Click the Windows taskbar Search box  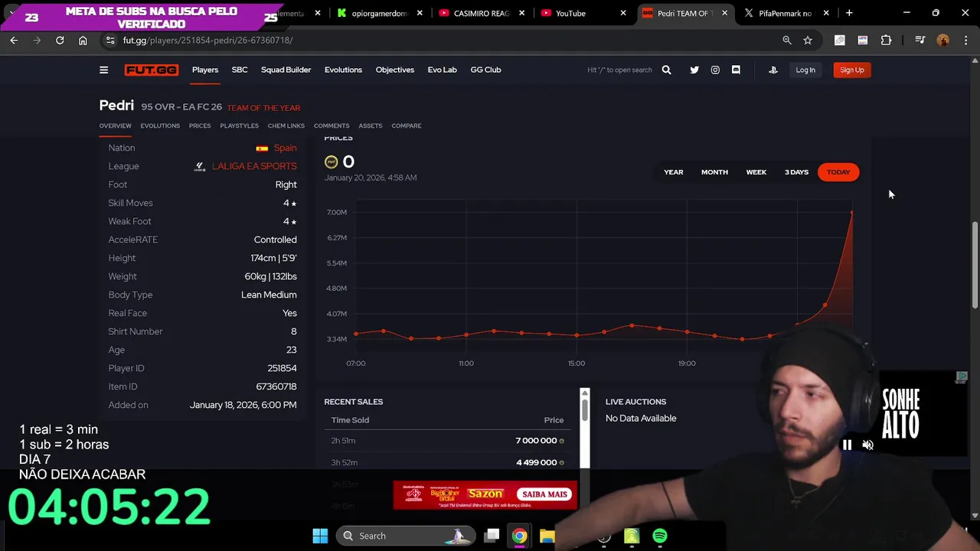coord(406,536)
